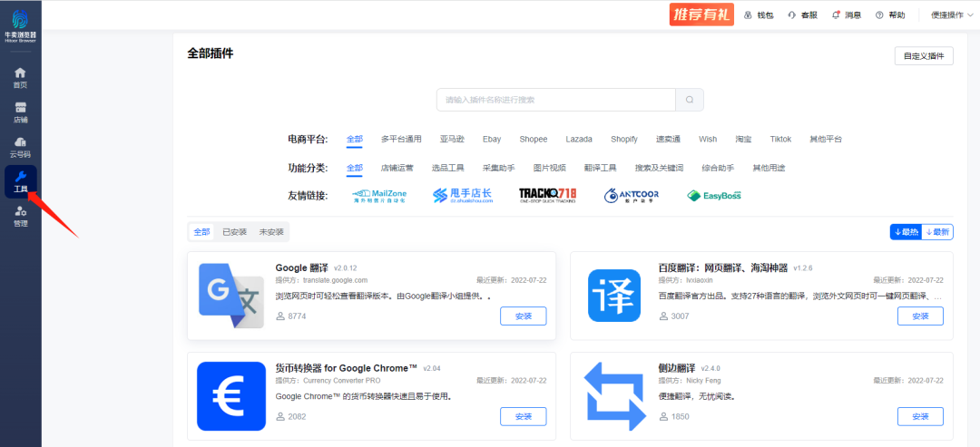Show all plugins with 全部 toggle

(201, 232)
